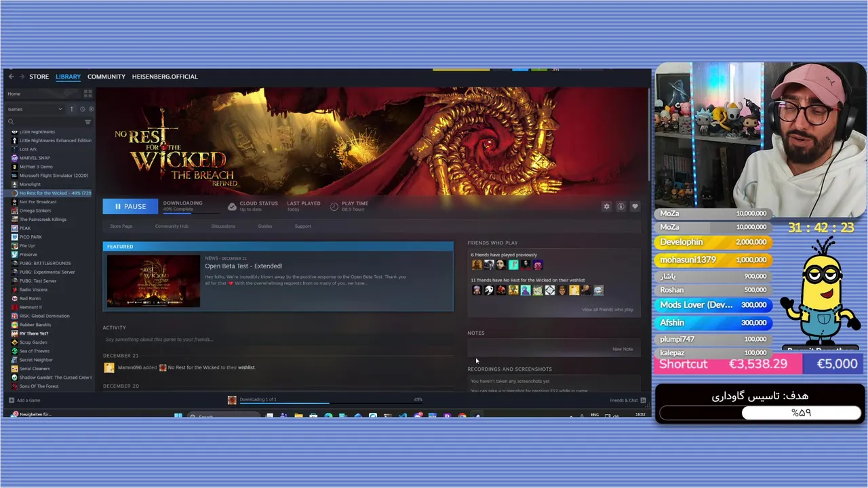Open the HEISENBERG.OFFICIAL profile tab

pyautogui.click(x=165, y=77)
